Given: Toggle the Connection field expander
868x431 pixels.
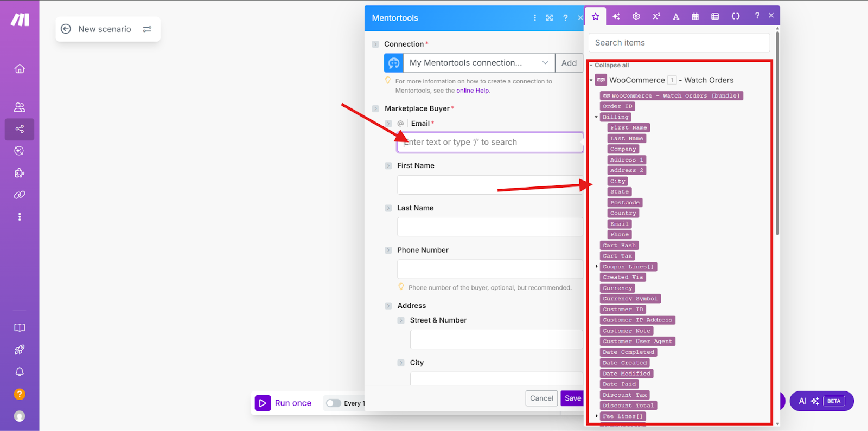Looking at the screenshot, I should coord(375,44).
